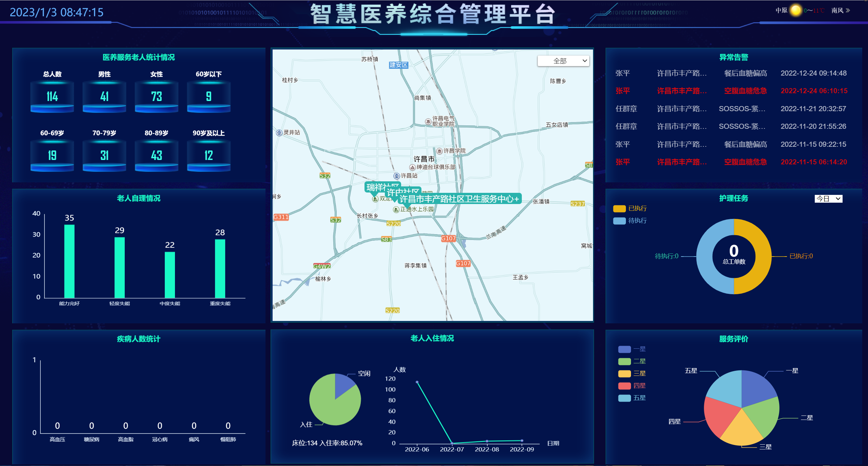Screen dimensions: 868x466
Task: Open the alert dated 2022-12-24 09:14:48
Action: pyautogui.click(x=731, y=73)
